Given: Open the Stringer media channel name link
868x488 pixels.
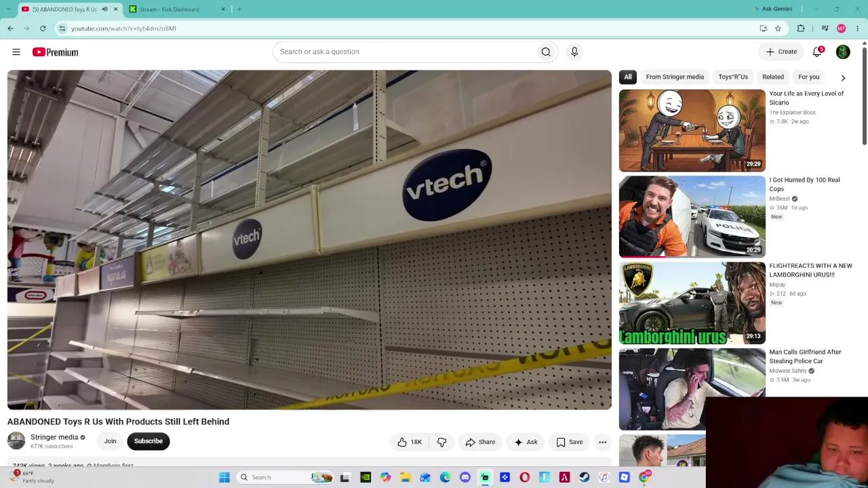Looking at the screenshot, I should (x=54, y=437).
